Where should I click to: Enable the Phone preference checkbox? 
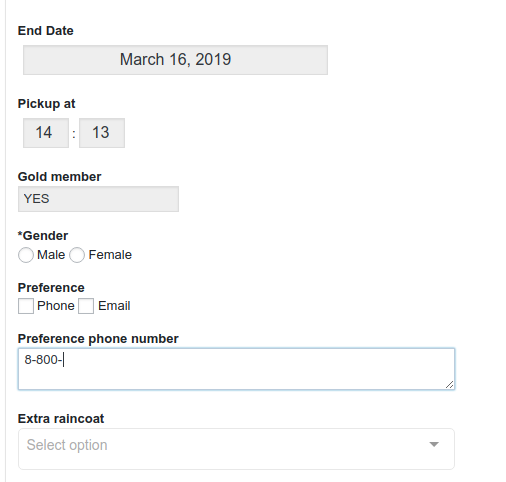tap(26, 306)
